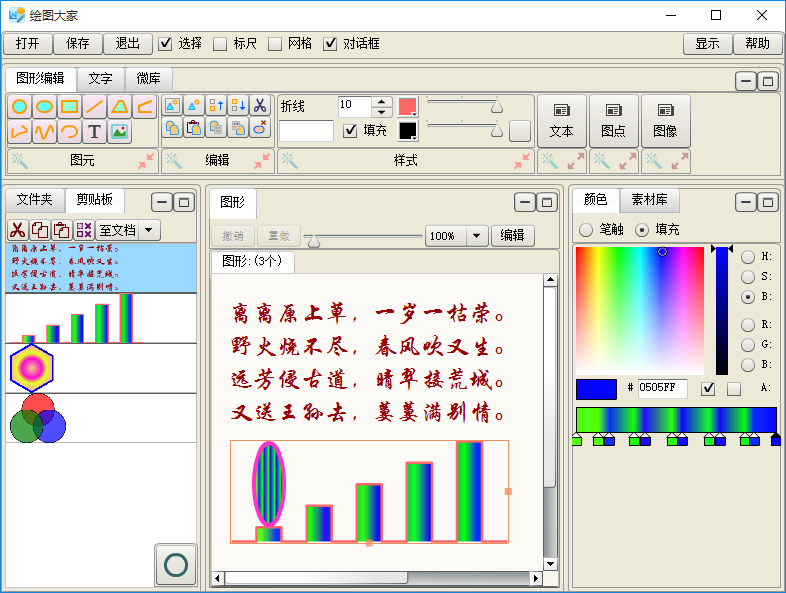786x593 pixels.
Task: Select the wavy curve tool
Action: pyautogui.click(x=45, y=132)
